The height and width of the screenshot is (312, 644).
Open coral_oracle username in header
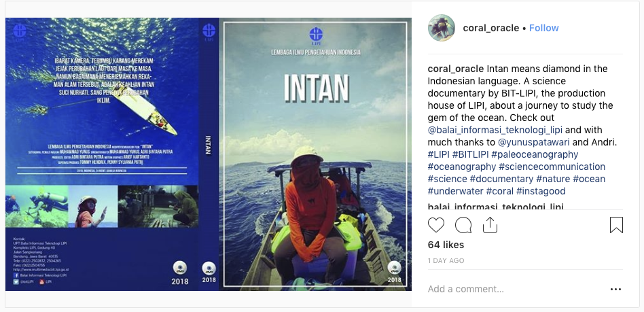[x=490, y=28]
